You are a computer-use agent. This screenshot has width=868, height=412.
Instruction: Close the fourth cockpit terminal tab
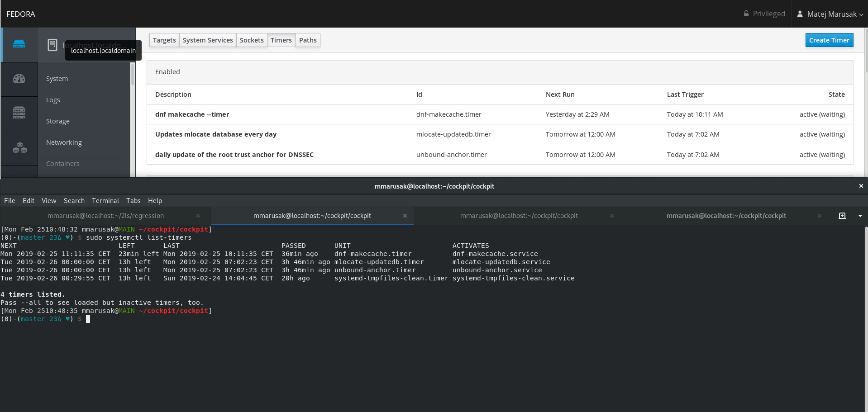[x=819, y=216]
